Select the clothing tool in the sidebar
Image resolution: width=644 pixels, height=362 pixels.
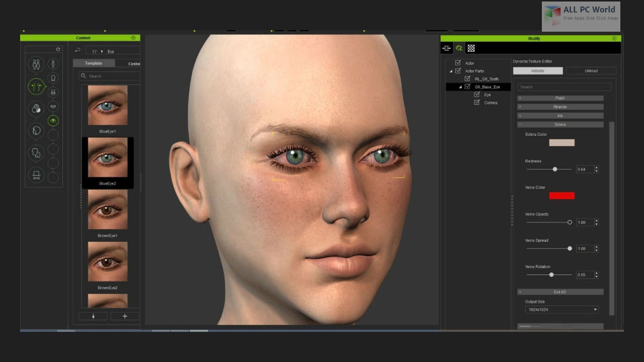point(36,151)
